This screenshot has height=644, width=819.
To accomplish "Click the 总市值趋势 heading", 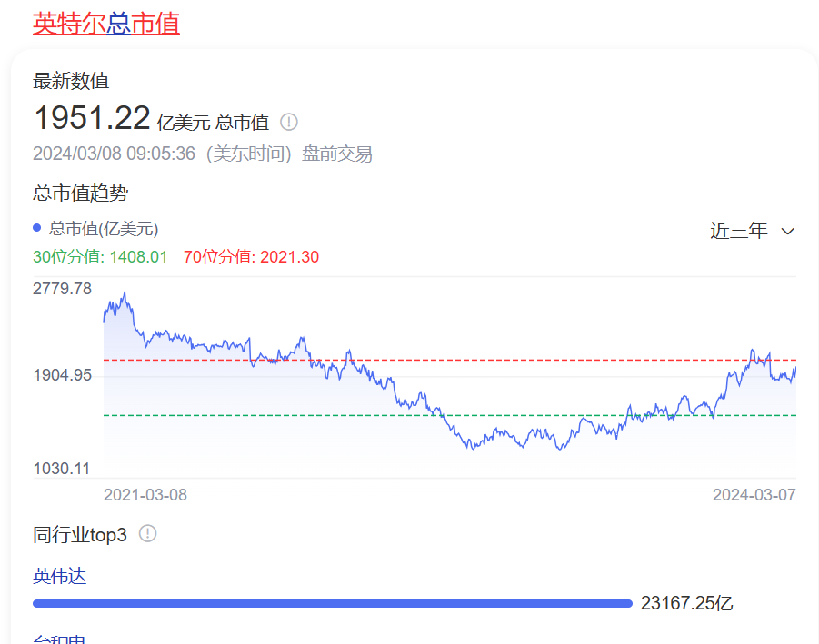I will click(80, 193).
